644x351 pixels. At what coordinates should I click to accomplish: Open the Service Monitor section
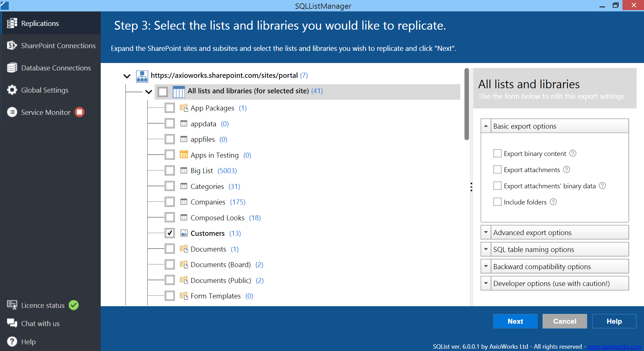coord(51,112)
